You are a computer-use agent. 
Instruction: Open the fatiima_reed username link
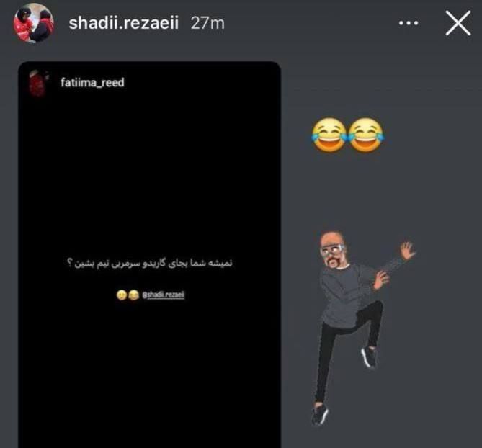[x=92, y=83]
